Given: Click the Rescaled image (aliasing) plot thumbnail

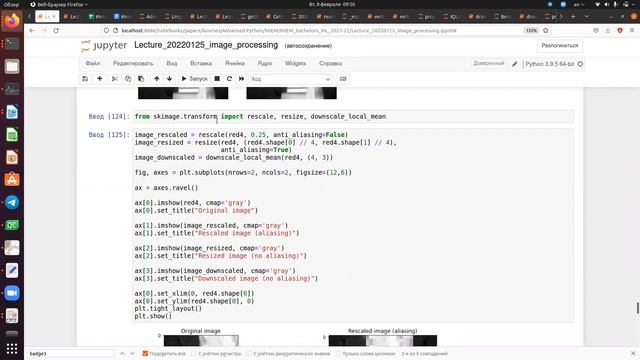Looking at the screenshot, I should [383, 340].
